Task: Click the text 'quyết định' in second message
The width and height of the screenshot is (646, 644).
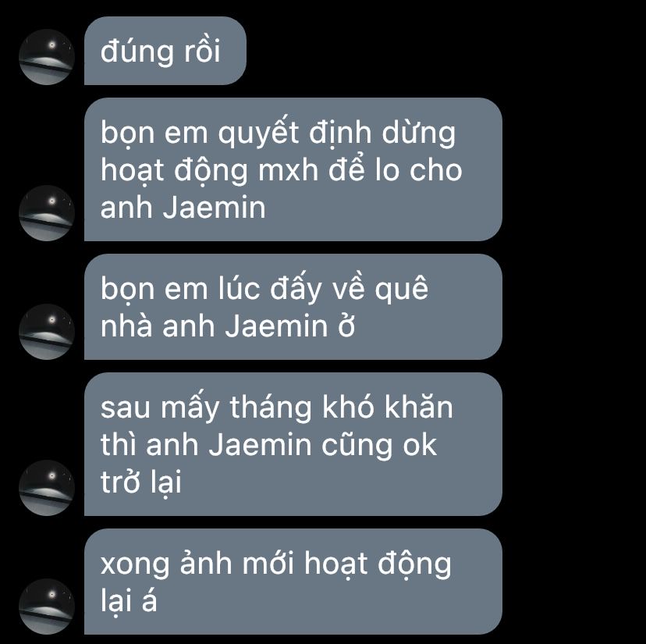Action: (x=296, y=133)
